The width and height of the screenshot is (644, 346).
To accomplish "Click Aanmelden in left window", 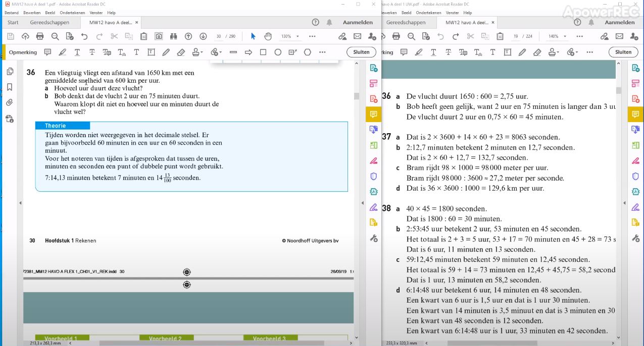I will pos(358,22).
